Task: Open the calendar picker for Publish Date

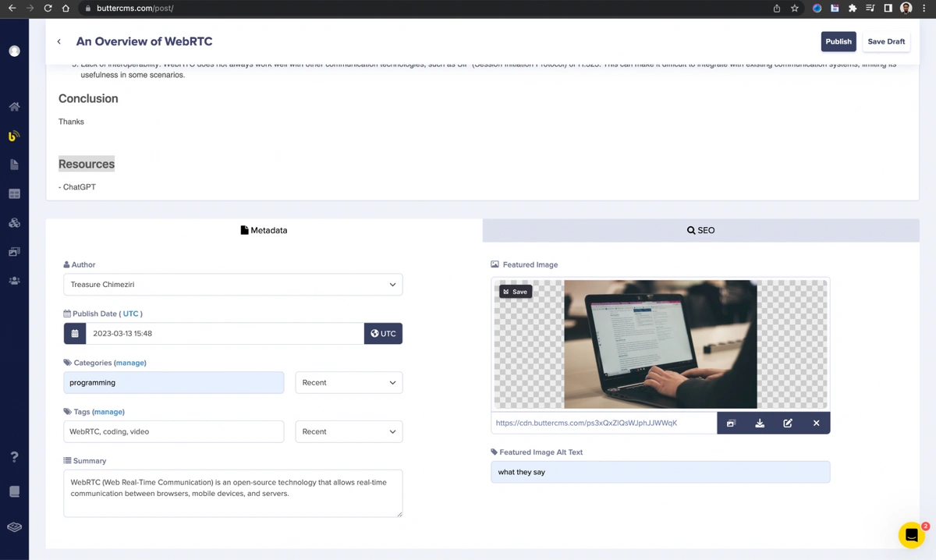Action: [75, 334]
